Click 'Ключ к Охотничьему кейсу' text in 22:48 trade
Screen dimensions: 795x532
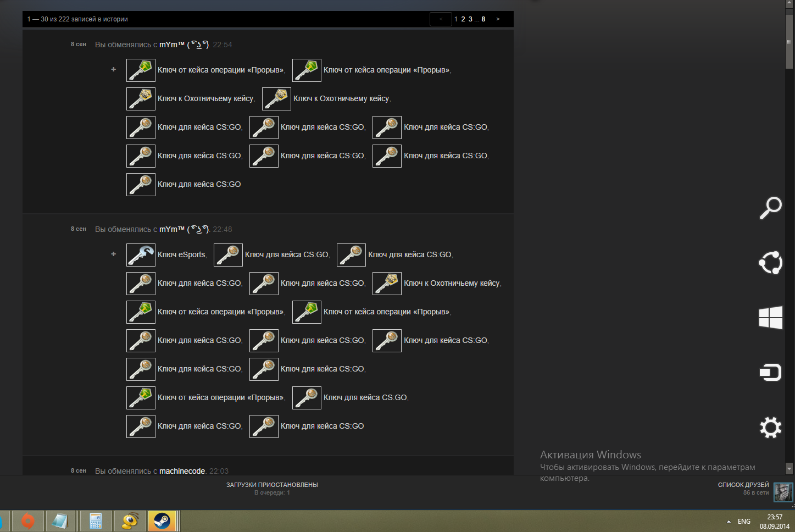click(452, 283)
